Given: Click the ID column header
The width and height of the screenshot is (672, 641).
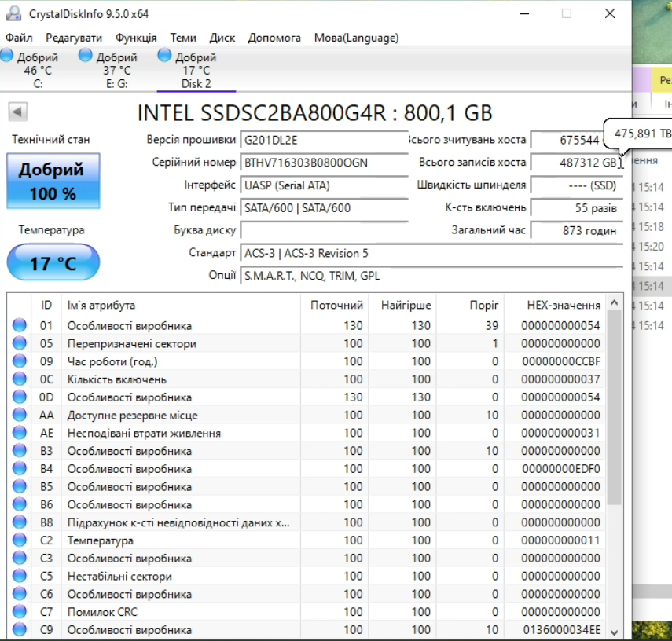Looking at the screenshot, I should (x=46, y=305).
